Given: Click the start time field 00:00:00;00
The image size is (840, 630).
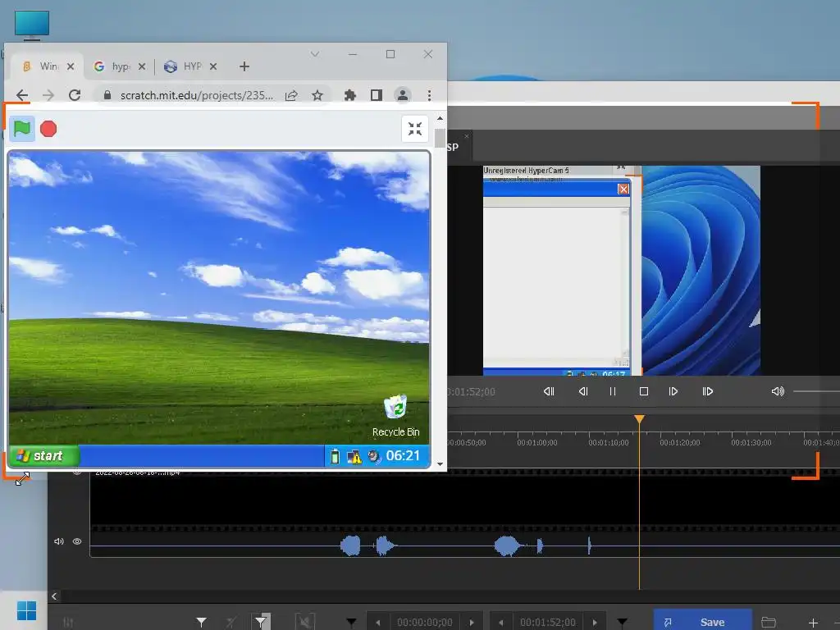Looking at the screenshot, I should pyautogui.click(x=425, y=623).
